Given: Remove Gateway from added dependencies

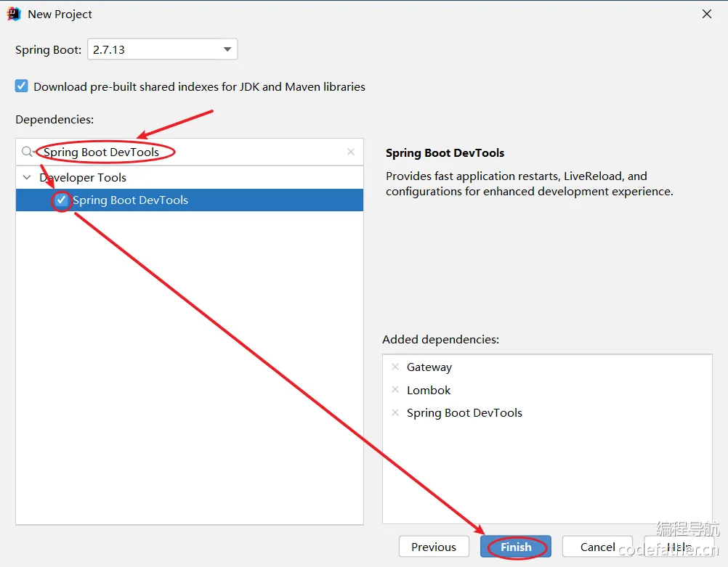Looking at the screenshot, I should (395, 367).
